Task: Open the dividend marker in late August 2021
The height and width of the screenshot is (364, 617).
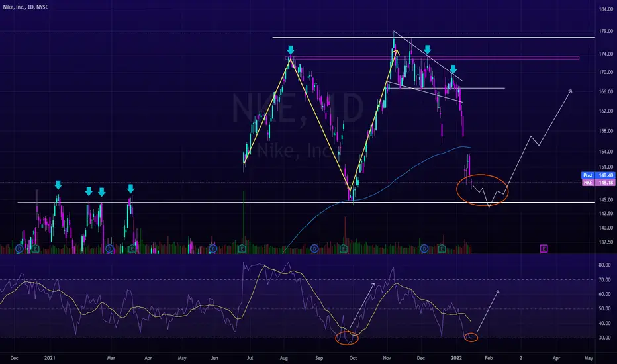Action: [x=314, y=249]
